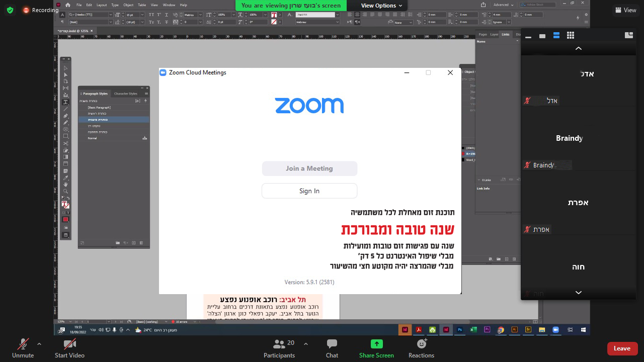The image size is (644, 362).
Task: Select the Type tool in the InDesign toolbar
Action: pos(65,102)
